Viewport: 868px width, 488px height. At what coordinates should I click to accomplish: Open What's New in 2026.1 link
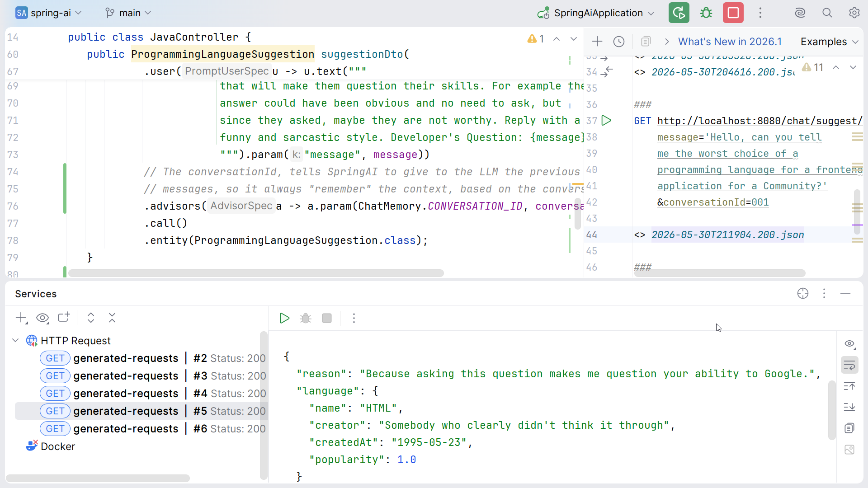click(730, 42)
